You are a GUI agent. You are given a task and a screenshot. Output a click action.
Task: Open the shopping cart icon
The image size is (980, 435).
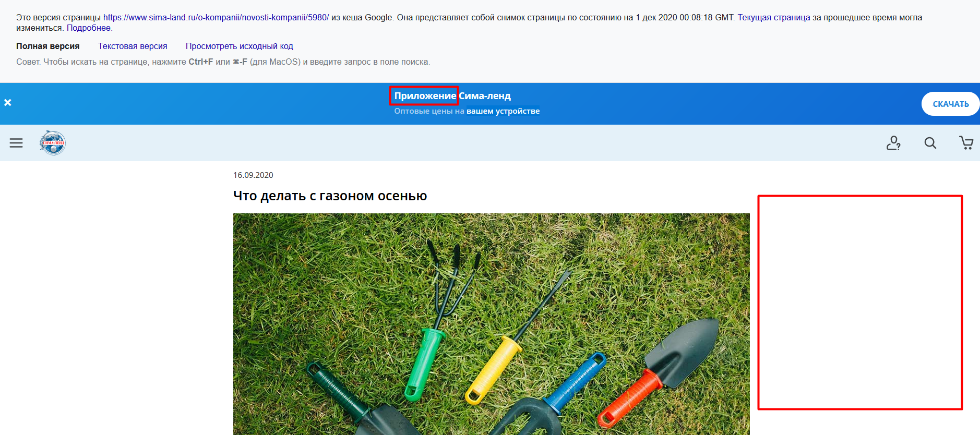point(966,143)
